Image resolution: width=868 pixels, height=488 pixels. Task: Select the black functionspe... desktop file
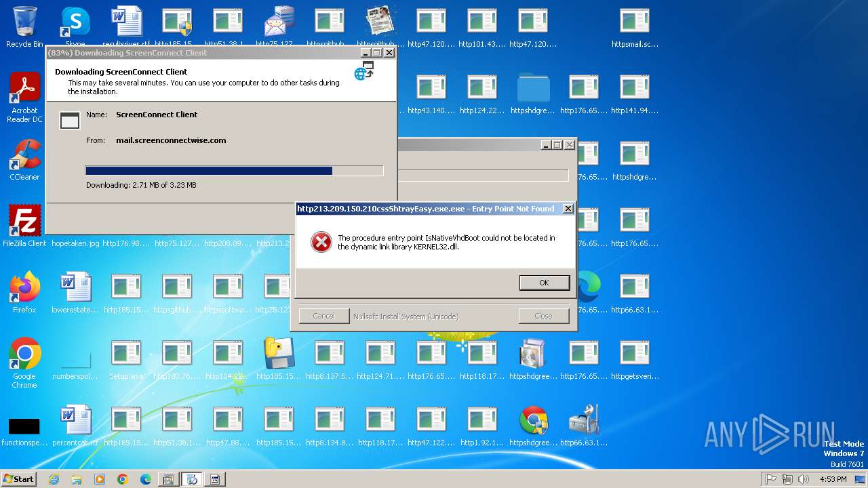(x=24, y=430)
